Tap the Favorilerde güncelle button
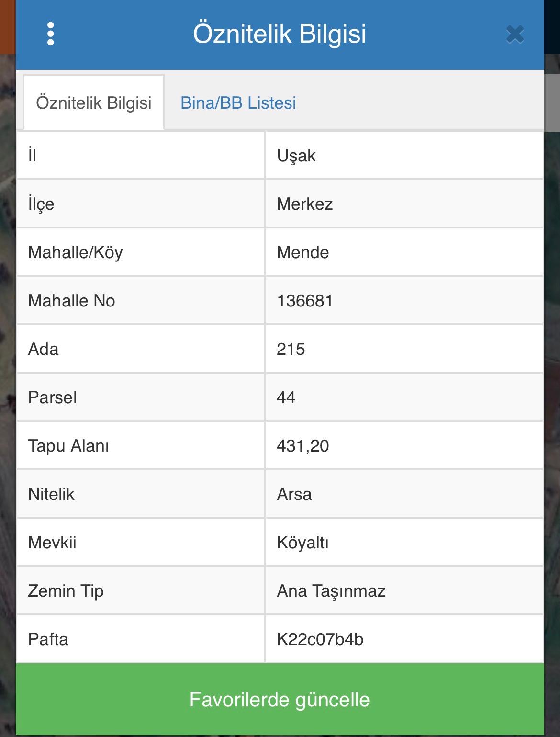The height and width of the screenshot is (737, 560). 280,700
